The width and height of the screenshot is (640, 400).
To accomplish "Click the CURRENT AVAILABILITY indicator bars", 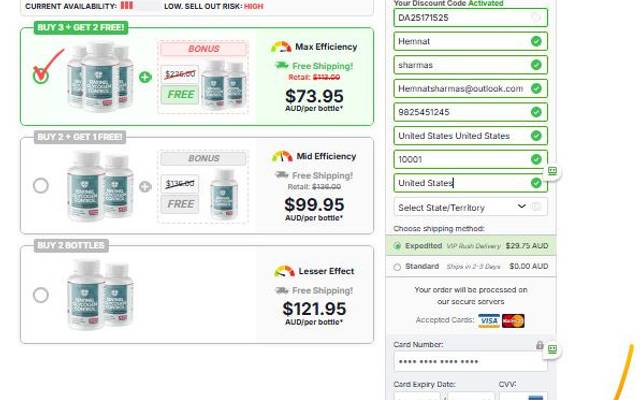I will click(127, 6).
